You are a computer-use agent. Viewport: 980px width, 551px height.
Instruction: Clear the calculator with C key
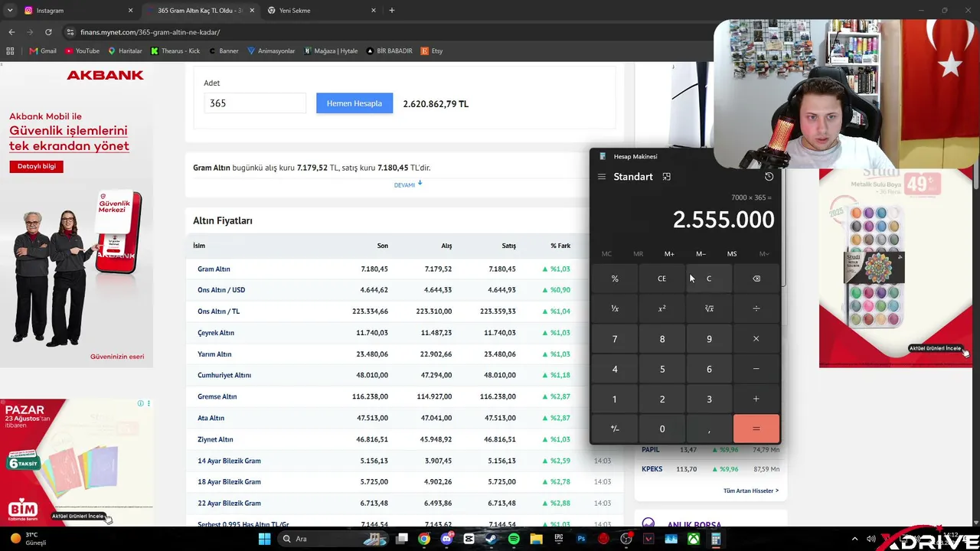point(709,279)
